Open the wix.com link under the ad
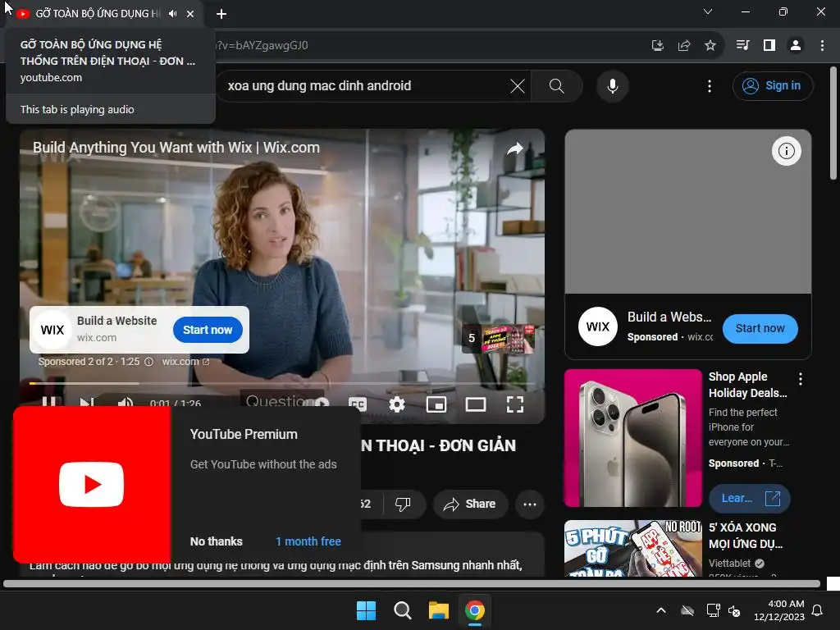This screenshot has height=630, width=840. tap(185, 362)
